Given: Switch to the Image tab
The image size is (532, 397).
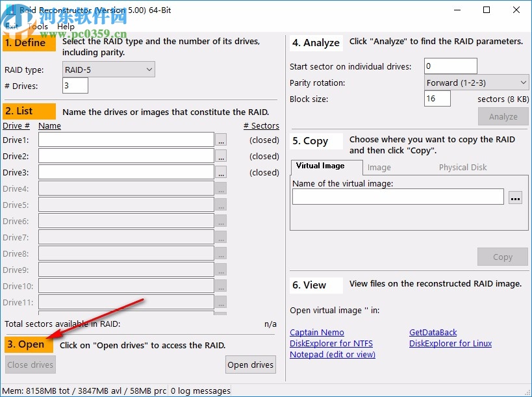Looking at the screenshot, I should pyautogui.click(x=379, y=167).
